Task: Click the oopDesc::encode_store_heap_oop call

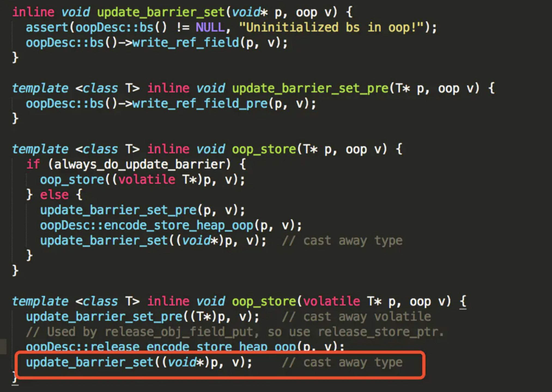Action: coord(147,225)
